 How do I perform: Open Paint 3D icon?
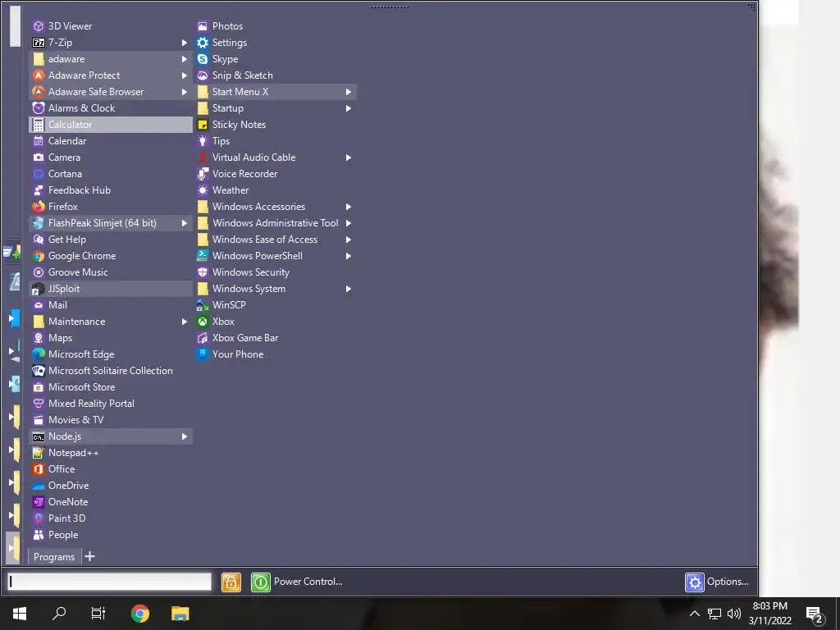click(38, 518)
